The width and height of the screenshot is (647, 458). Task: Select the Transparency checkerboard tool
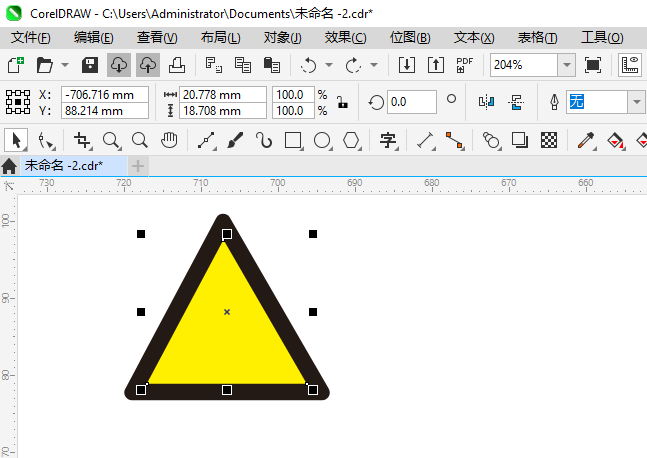click(x=549, y=140)
